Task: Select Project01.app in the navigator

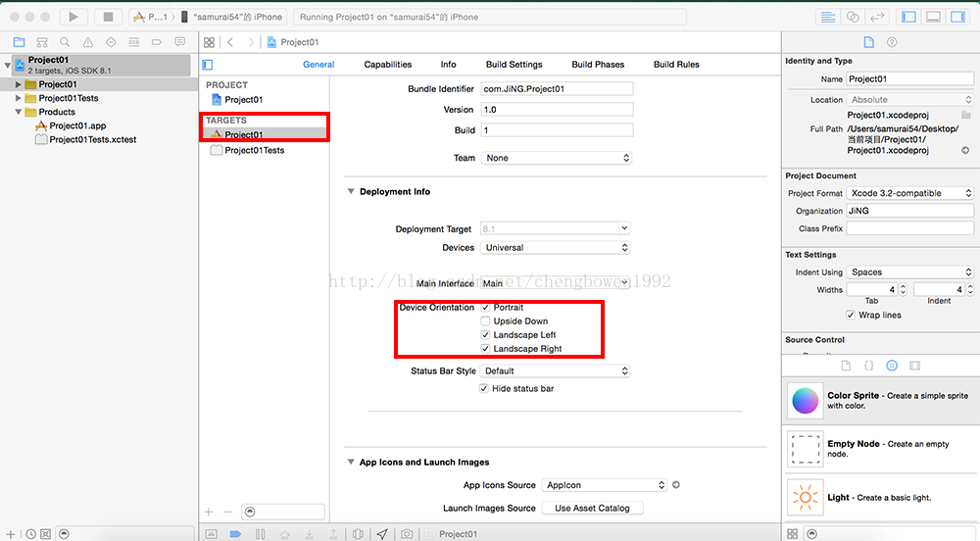Action: click(77, 125)
